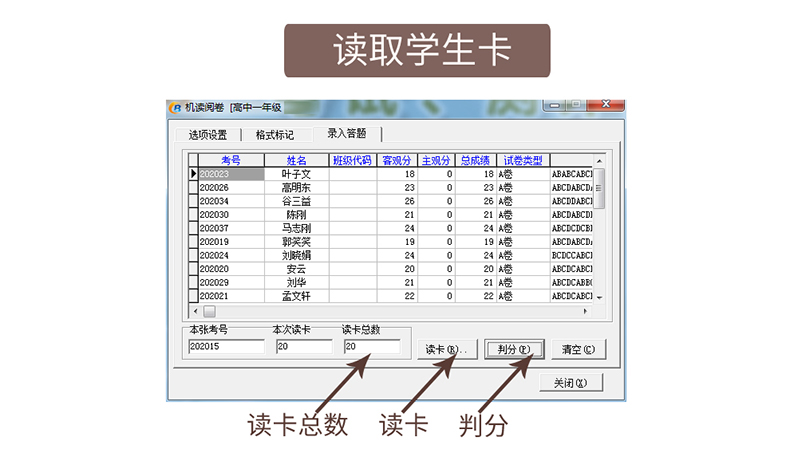Viewport: 790px width, 453px height.
Task: Click the 总成绩 column header
Action: click(475, 160)
